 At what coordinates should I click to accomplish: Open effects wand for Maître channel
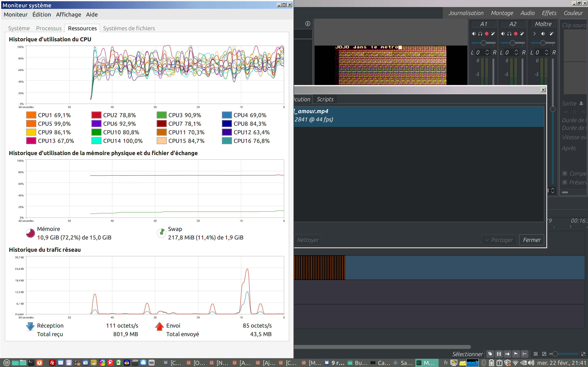coord(552,34)
